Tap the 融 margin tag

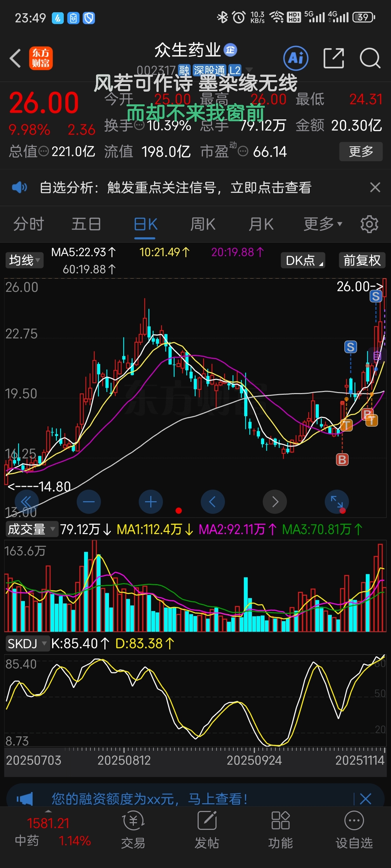click(x=184, y=70)
